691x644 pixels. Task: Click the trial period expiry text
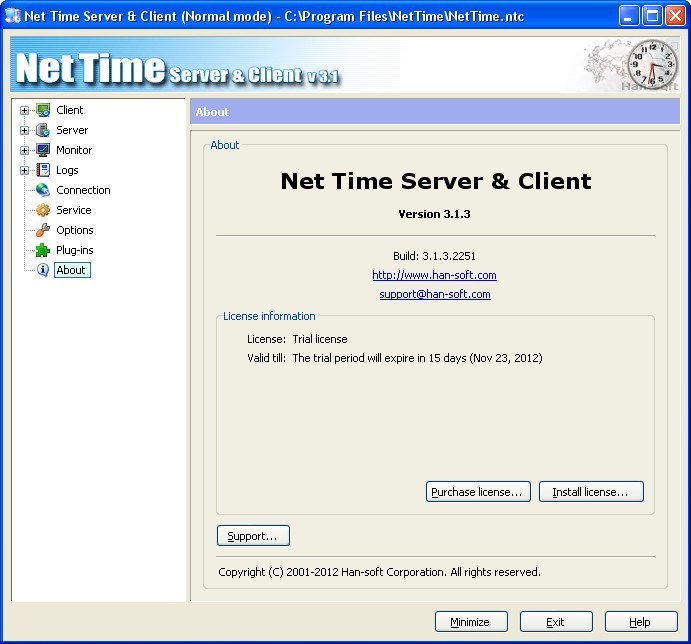click(417, 358)
